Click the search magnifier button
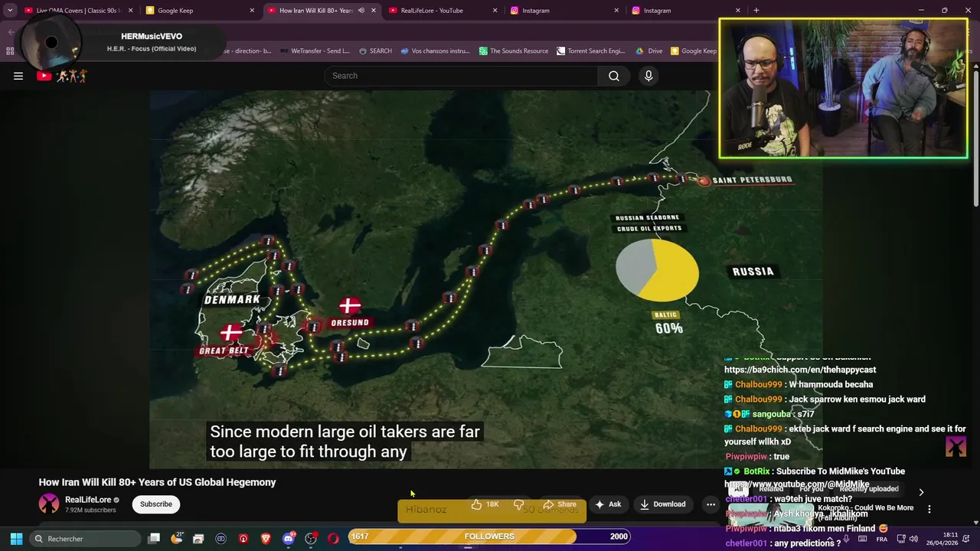 [614, 76]
